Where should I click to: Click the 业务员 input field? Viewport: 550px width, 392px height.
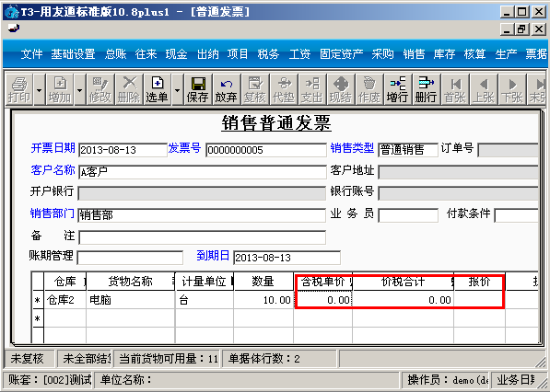click(408, 215)
